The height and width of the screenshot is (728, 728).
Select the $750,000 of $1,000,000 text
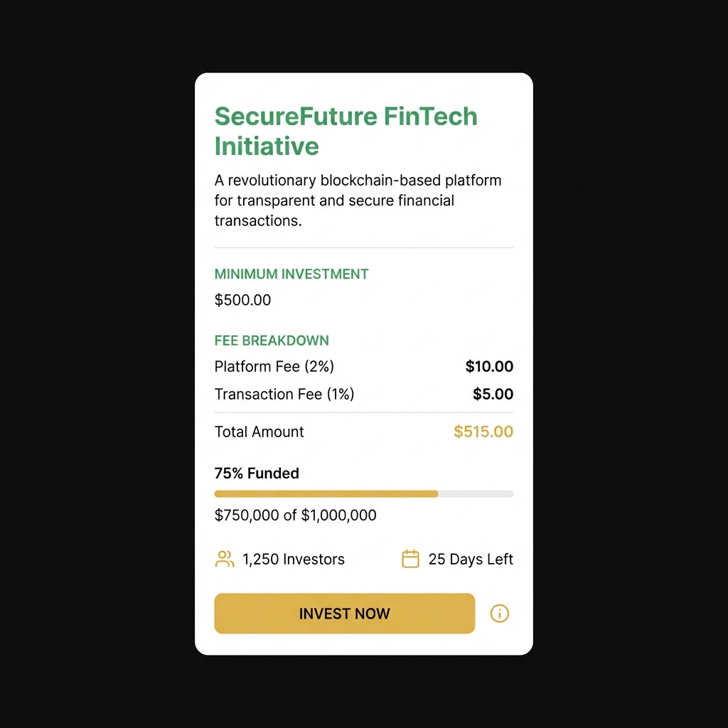[296, 515]
